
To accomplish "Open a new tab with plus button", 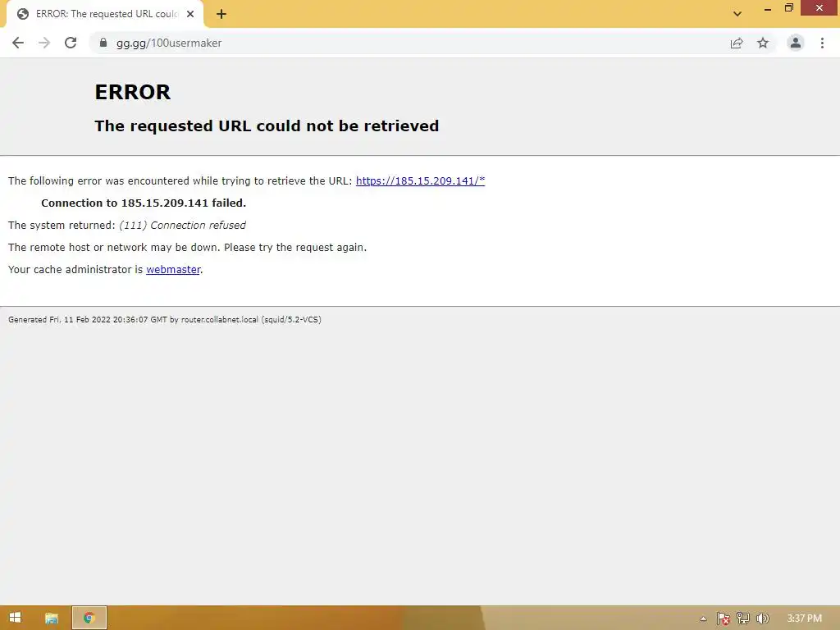I will tap(221, 14).
